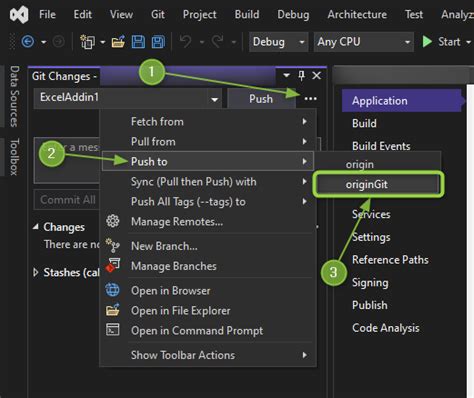Open the Project menu
This screenshot has width=474, height=398.
(199, 15)
